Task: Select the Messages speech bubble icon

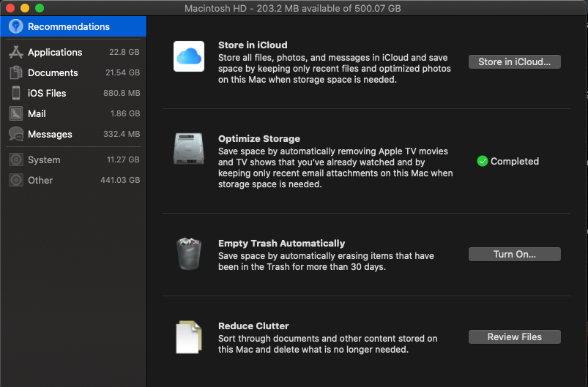Action: point(15,134)
